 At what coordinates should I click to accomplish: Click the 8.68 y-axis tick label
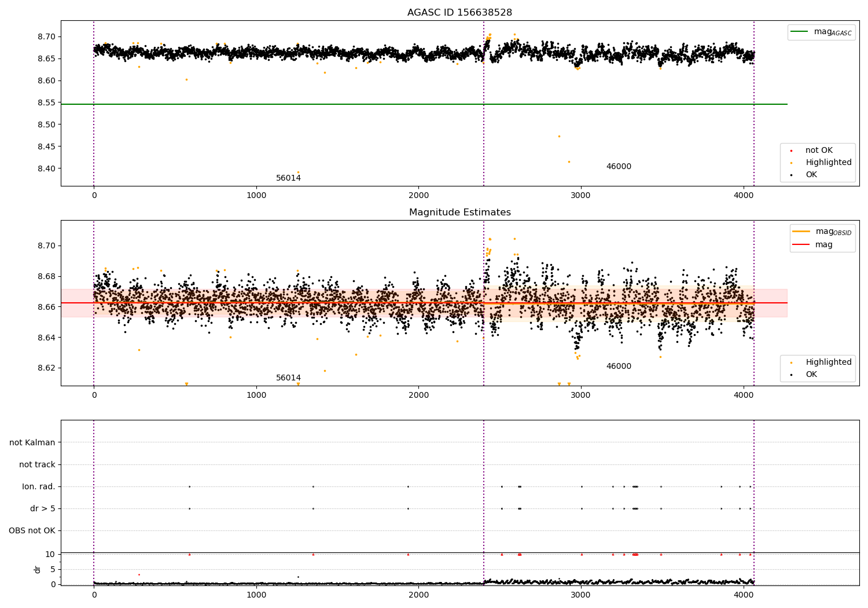click(x=46, y=277)
